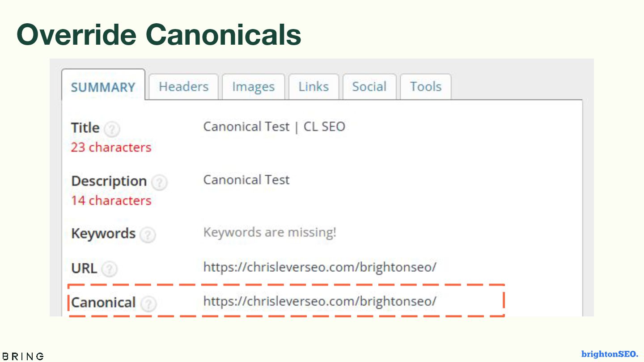Viewport: 644px width, 362px height.
Task: Click the BRING logo
Action: click(x=23, y=356)
